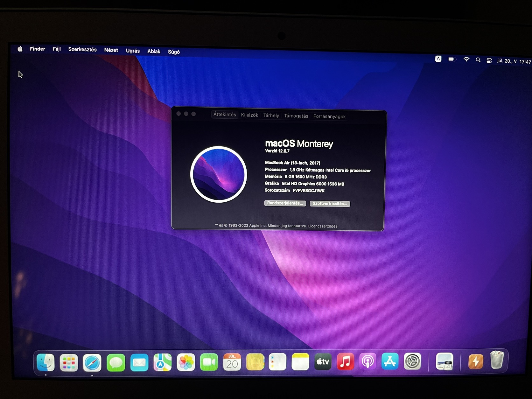Image resolution: width=532 pixels, height=399 pixels.
Task: Open the Ugrás menu
Action: click(133, 51)
